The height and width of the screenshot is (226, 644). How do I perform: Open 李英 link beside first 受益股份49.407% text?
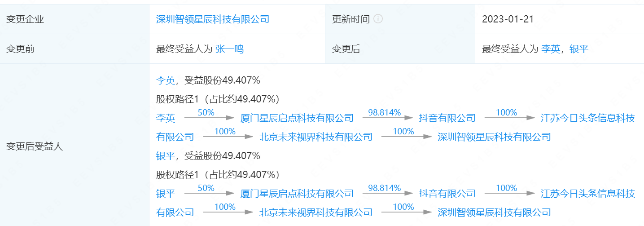pyautogui.click(x=165, y=80)
